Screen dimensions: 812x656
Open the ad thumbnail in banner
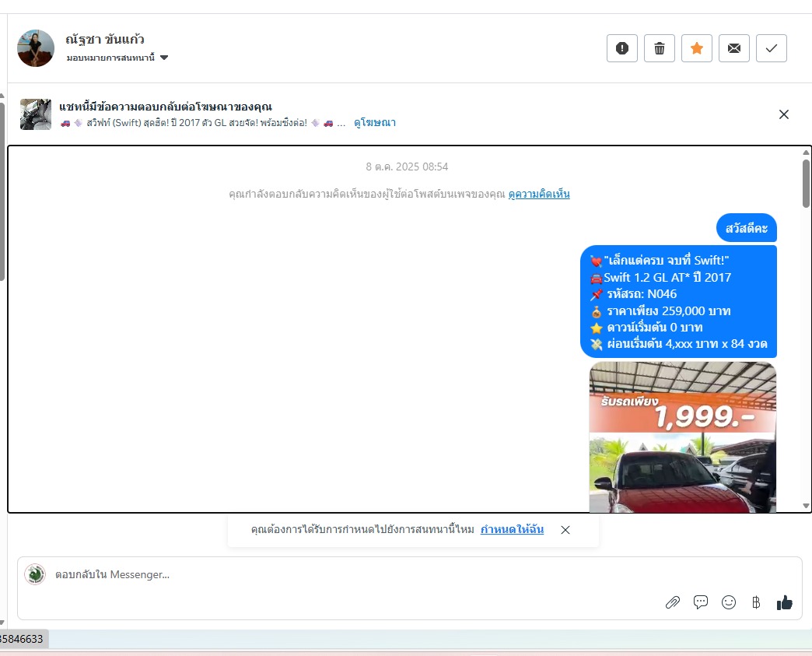click(x=36, y=114)
